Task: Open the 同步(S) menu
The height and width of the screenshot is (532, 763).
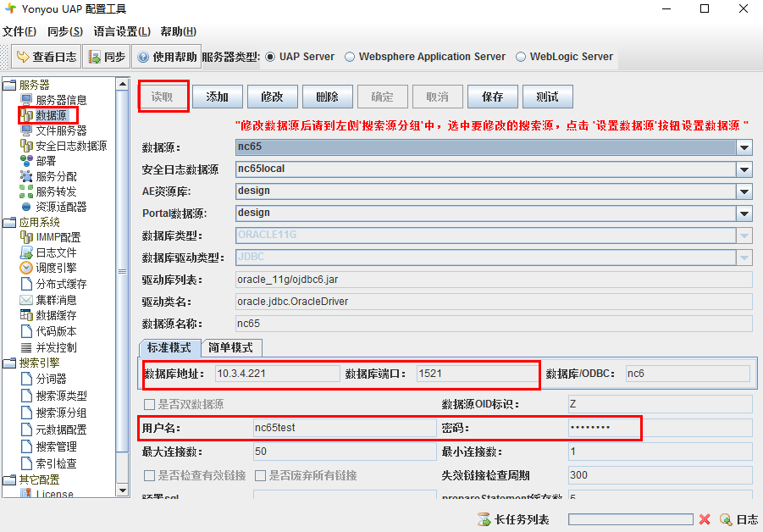Action: [x=65, y=31]
